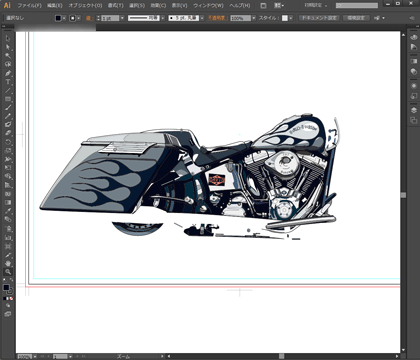Reset to default fill and stroke
The height and width of the screenshot is (360, 420).
pos(4,280)
